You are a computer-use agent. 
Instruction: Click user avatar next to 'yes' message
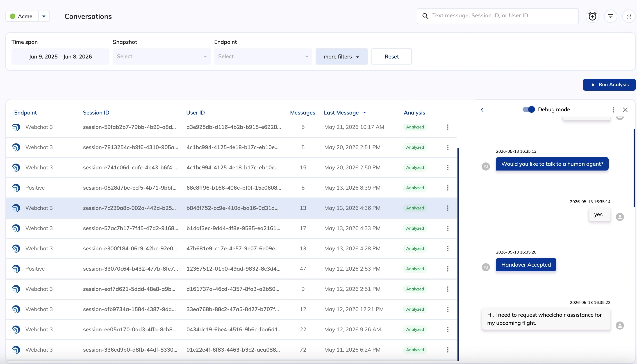click(x=620, y=217)
